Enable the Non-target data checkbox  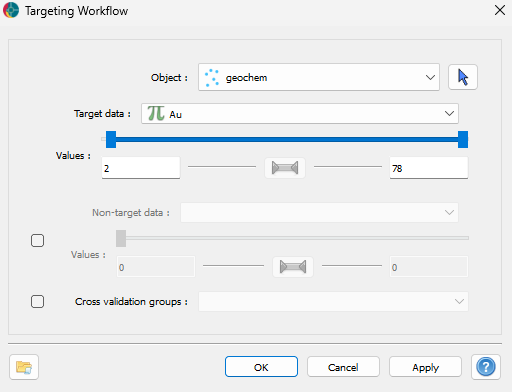click(x=37, y=240)
